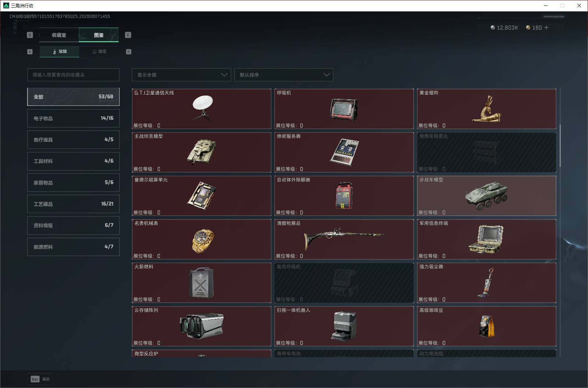Select the 强力吸尘器 vacuum cleaner icon
This screenshot has height=388, width=588.
point(486,283)
